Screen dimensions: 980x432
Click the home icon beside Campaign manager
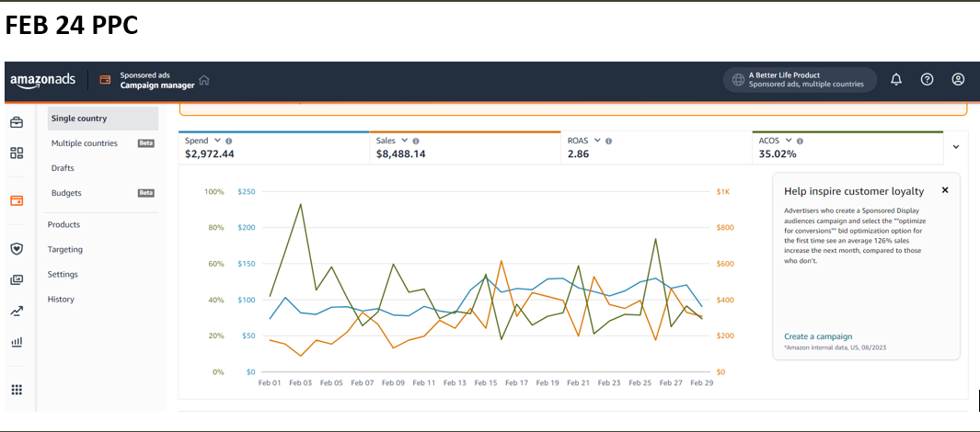click(x=204, y=80)
